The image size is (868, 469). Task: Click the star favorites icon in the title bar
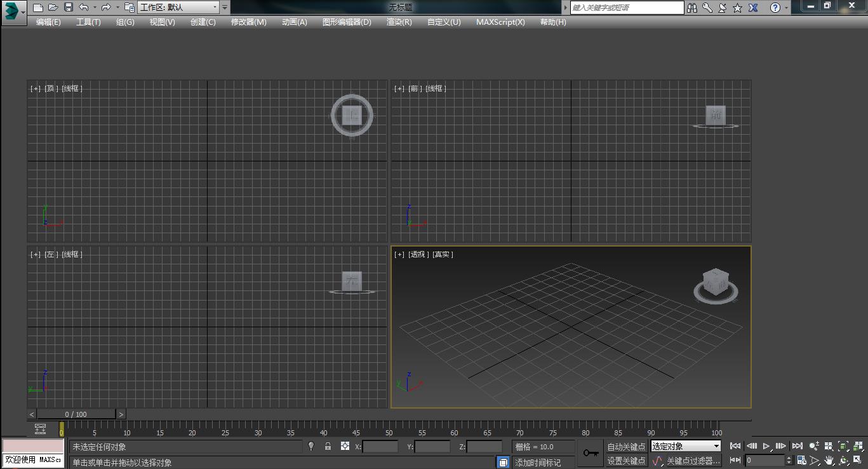coord(737,8)
